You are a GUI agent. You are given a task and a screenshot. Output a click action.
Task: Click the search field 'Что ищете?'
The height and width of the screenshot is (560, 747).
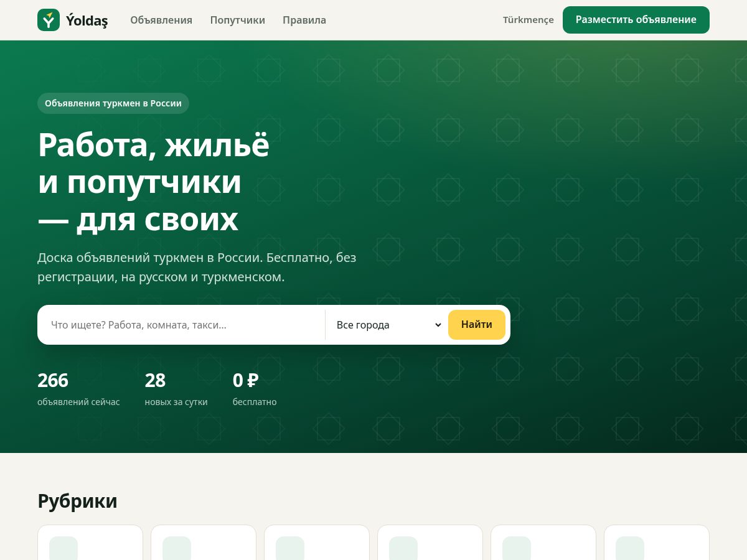pyautogui.click(x=184, y=325)
